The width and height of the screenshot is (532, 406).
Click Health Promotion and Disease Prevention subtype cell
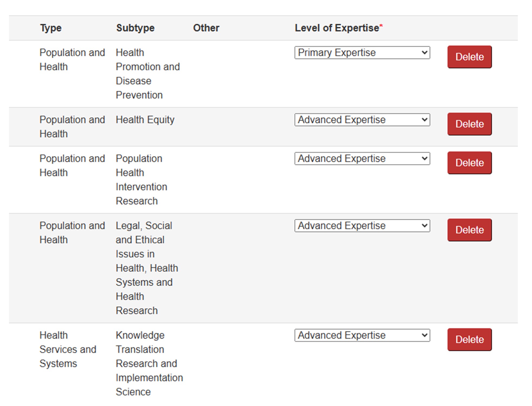click(x=147, y=74)
